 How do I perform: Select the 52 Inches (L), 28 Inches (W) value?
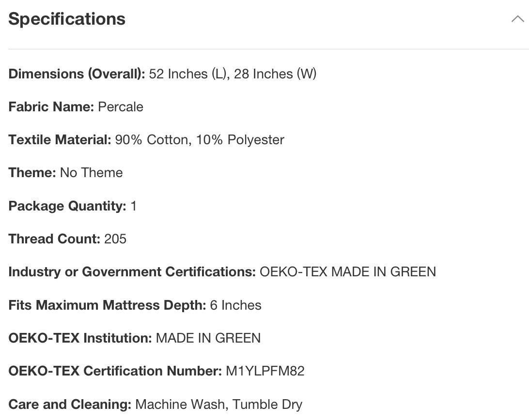coord(233,74)
